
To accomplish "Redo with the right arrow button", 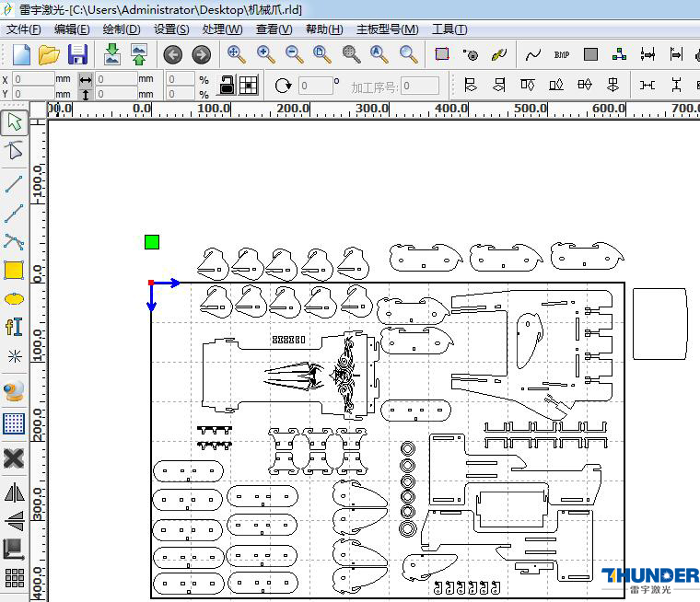I will coord(202,55).
